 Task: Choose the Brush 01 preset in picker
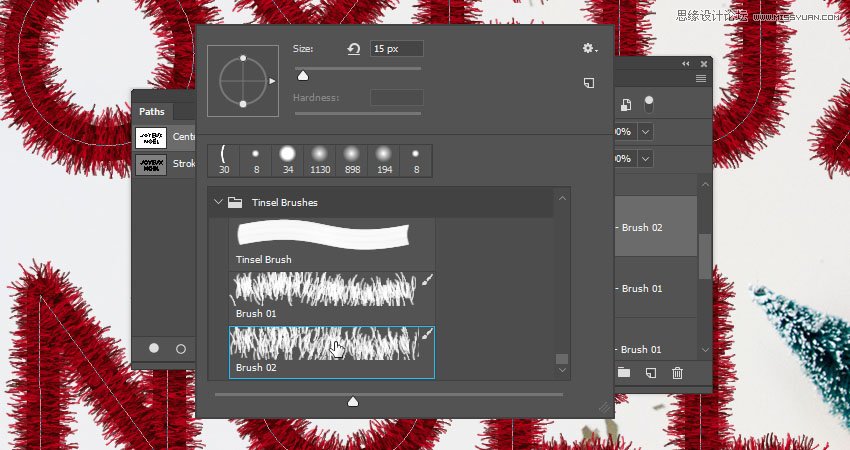pyautogui.click(x=332, y=297)
